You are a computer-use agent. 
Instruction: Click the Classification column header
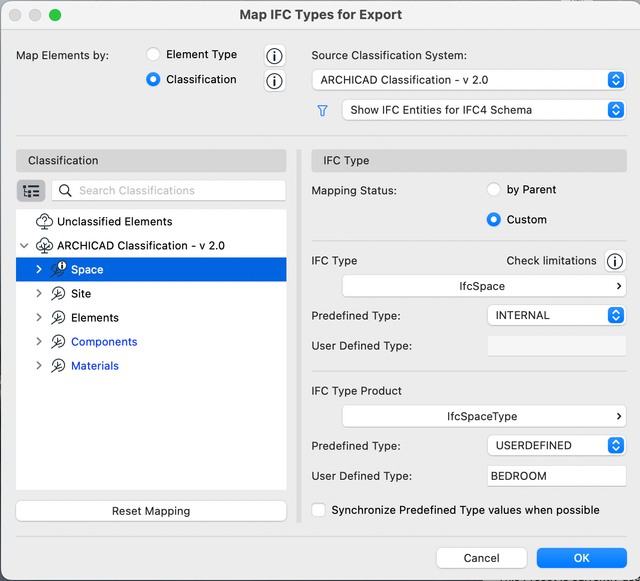pos(151,160)
